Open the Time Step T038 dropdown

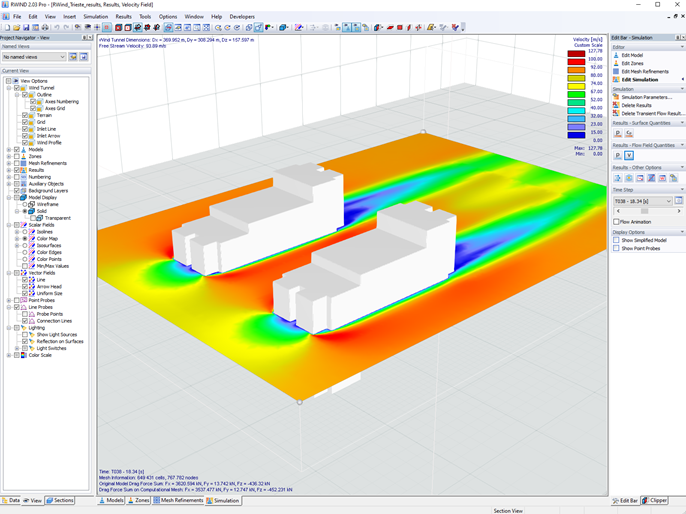pos(642,201)
